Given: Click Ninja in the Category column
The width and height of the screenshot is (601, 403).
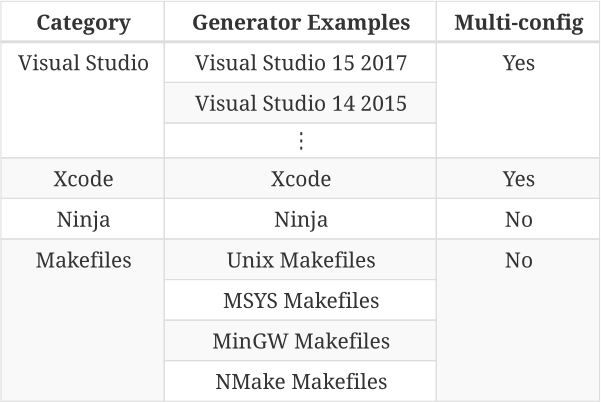Looking at the screenshot, I should pyautogui.click(x=85, y=220).
